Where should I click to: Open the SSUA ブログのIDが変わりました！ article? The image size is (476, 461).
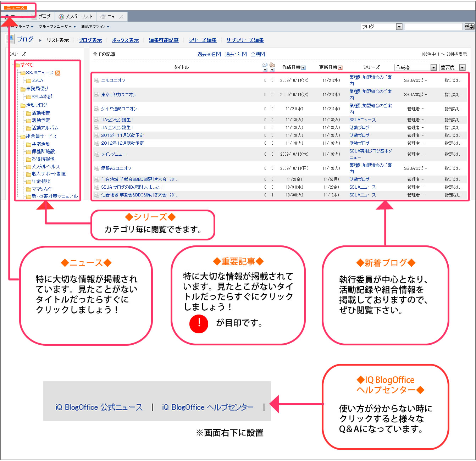[132, 188]
